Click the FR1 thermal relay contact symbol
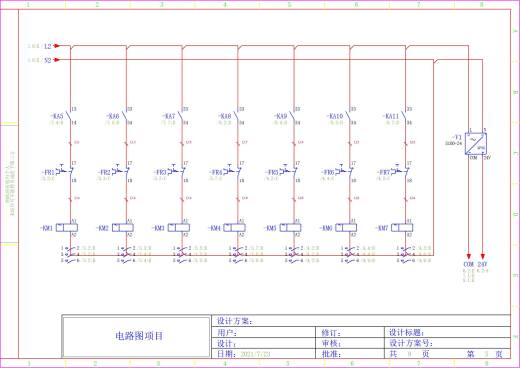This screenshot has width=520, height=368. [x=65, y=171]
